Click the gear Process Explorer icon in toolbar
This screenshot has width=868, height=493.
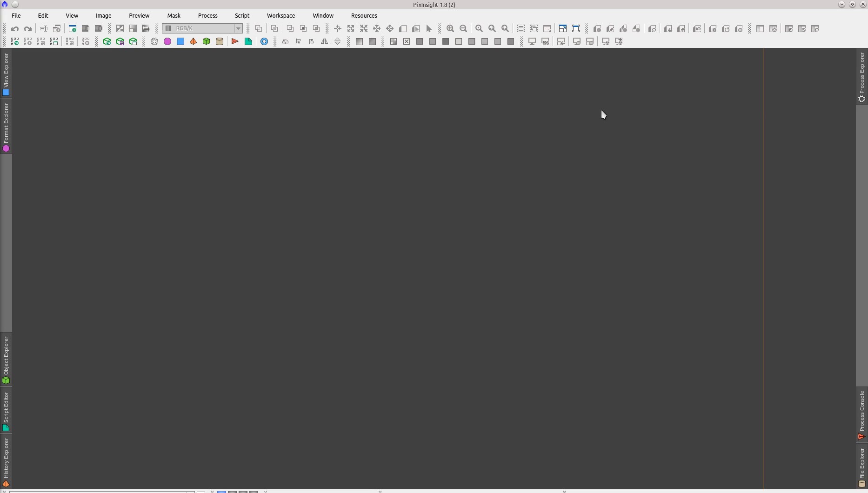(154, 42)
